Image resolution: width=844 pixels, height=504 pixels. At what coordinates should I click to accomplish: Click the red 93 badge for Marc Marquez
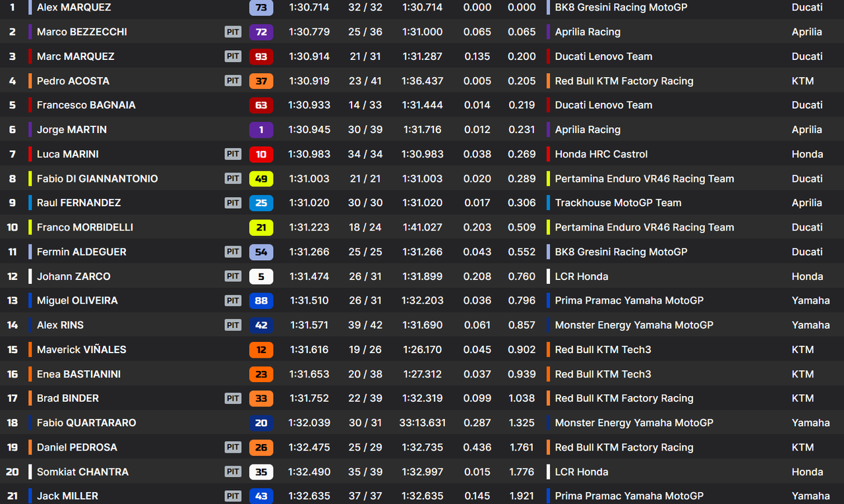(261, 57)
